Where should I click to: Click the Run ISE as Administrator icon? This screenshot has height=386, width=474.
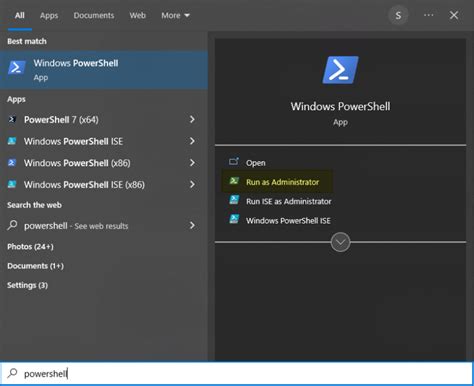(x=234, y=200)
